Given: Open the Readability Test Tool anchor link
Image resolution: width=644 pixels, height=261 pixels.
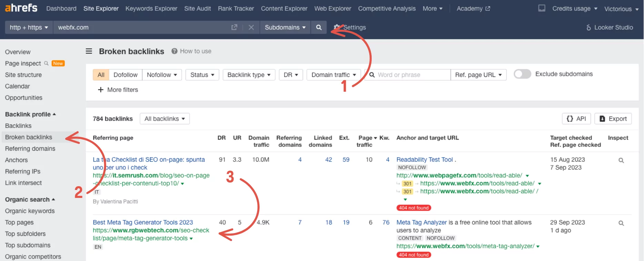Looking at the screenshot, I should [424, 160].
